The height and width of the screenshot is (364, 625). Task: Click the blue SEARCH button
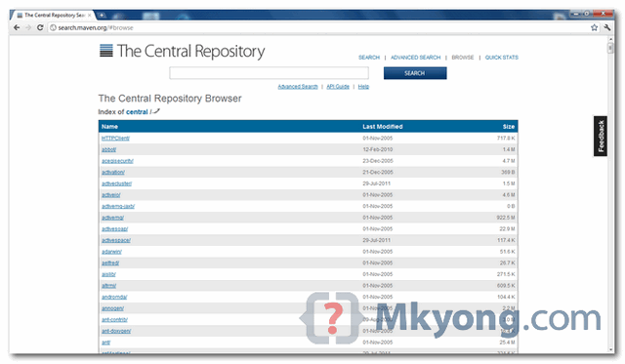click(x=415, y=73)
